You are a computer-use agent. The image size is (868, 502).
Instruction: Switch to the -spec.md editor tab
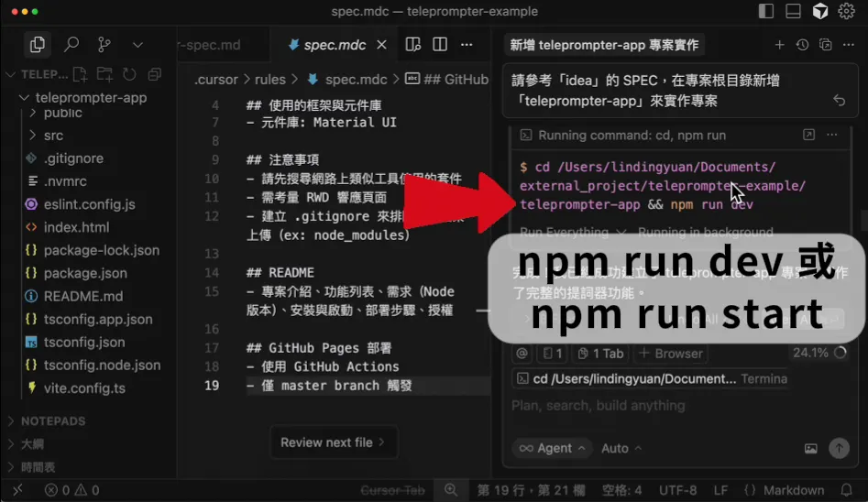click(210, 45)
